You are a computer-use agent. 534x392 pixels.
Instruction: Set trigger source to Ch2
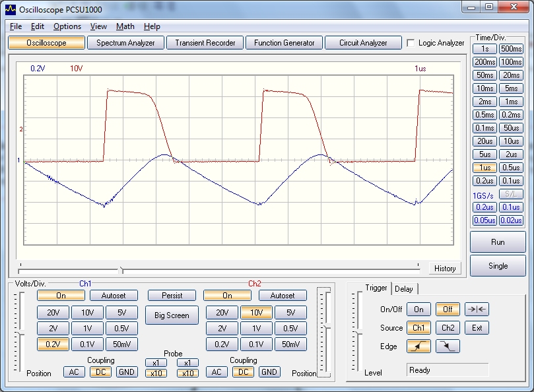(448, 327)
